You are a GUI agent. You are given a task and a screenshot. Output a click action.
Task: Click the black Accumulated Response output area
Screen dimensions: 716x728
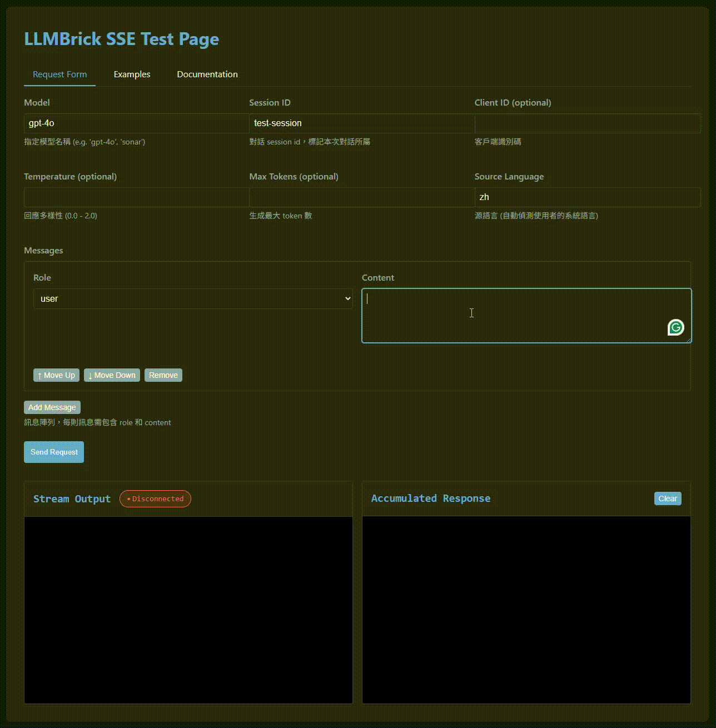click(526, 610)
